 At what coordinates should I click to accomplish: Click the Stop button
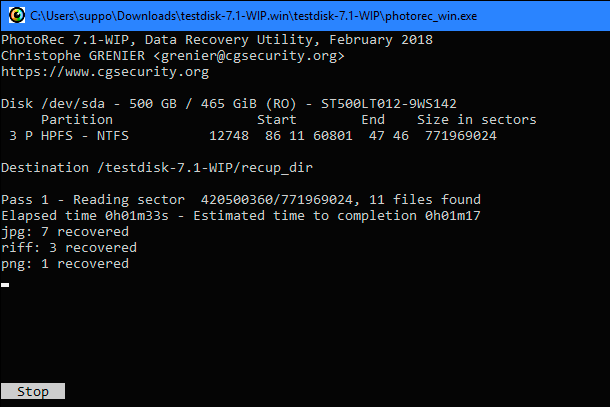pyautogui.click(x=33, y=391)
